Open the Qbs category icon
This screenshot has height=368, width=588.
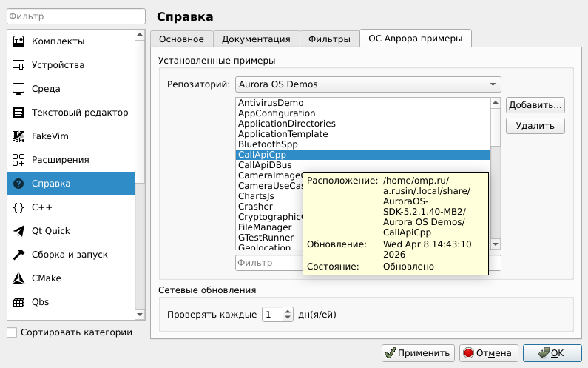coord(18,302)
